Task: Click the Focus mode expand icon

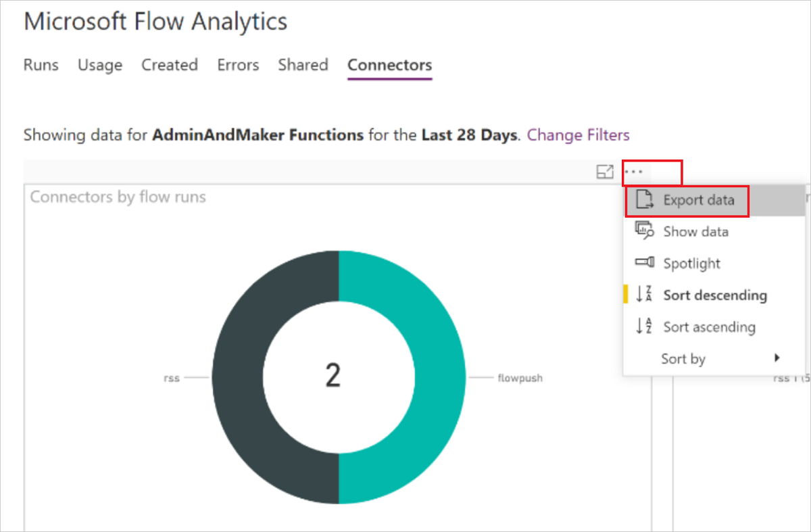Action: tap(604, 172)
